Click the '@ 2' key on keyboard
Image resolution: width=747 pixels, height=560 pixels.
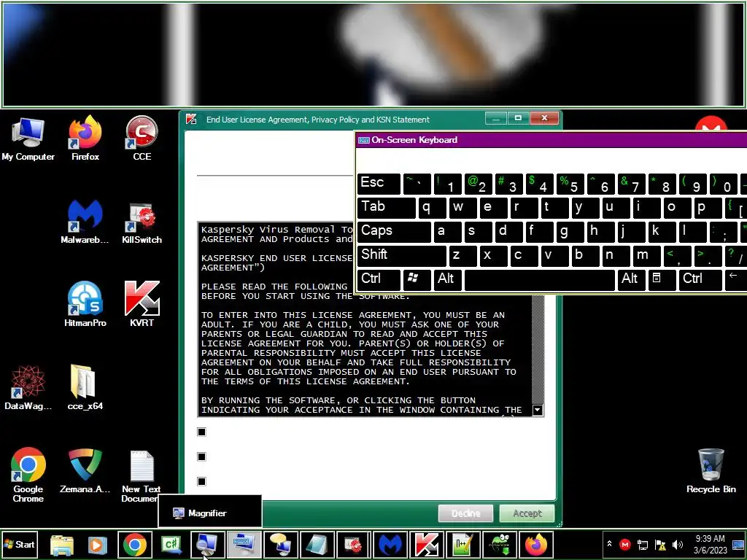pos(478,183)
